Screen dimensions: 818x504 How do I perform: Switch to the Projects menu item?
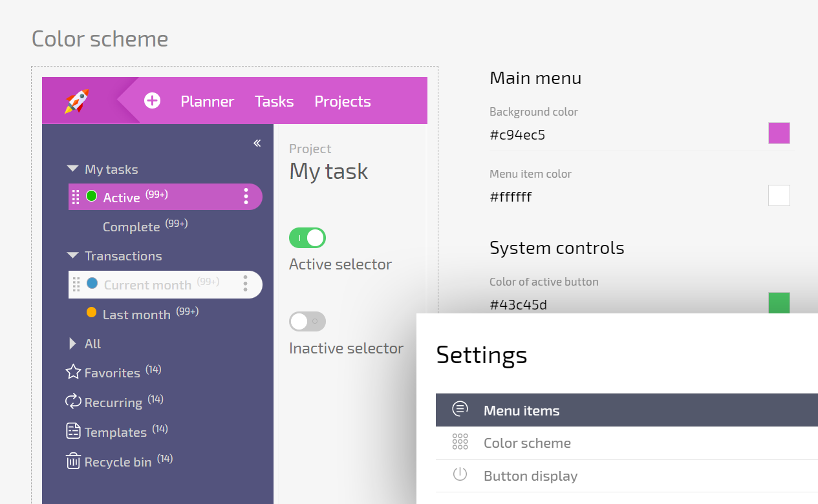(342, 101)
